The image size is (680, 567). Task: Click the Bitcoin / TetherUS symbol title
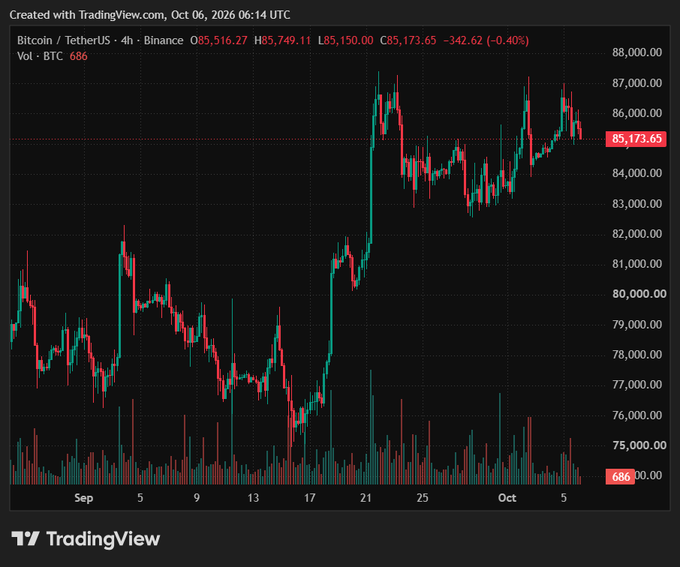point(64,40)
